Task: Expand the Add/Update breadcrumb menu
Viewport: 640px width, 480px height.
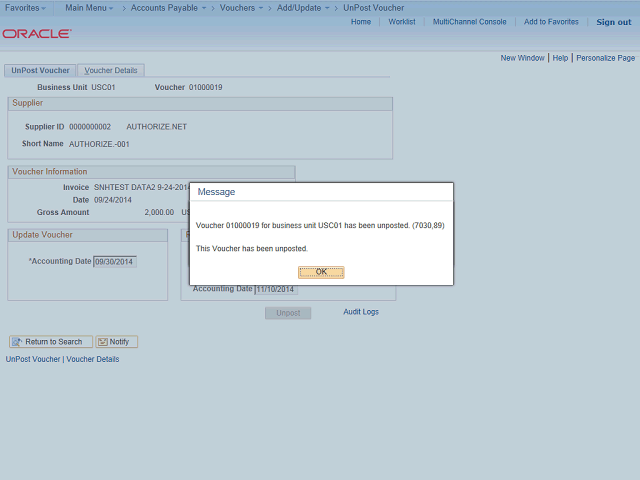Action: point(303,8)
